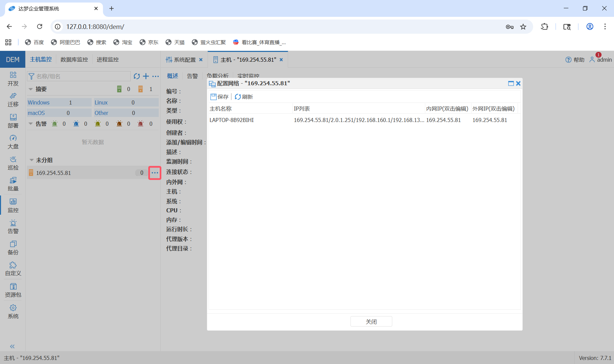Reload the browser page
Image resolution: width=614 pixels, height=364 pixels.
39,27
